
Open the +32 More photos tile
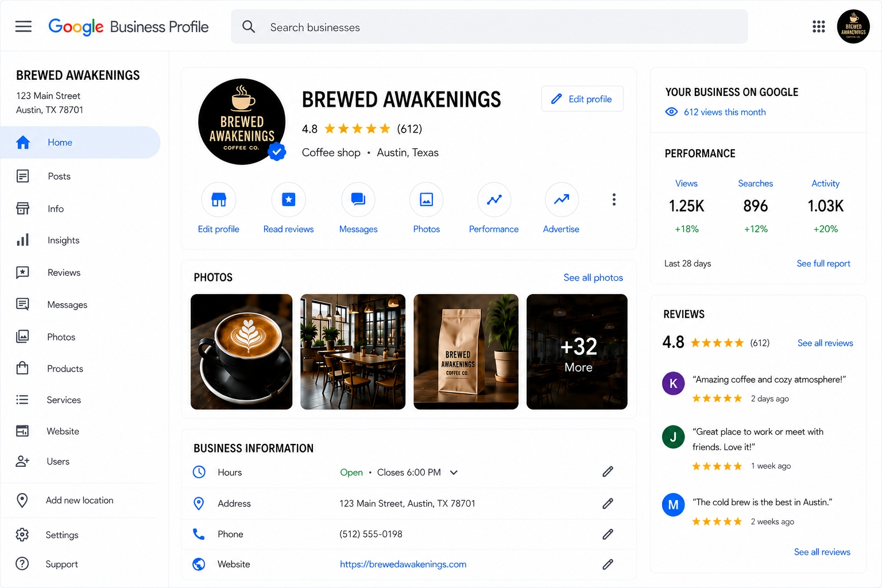pos(577,351)
